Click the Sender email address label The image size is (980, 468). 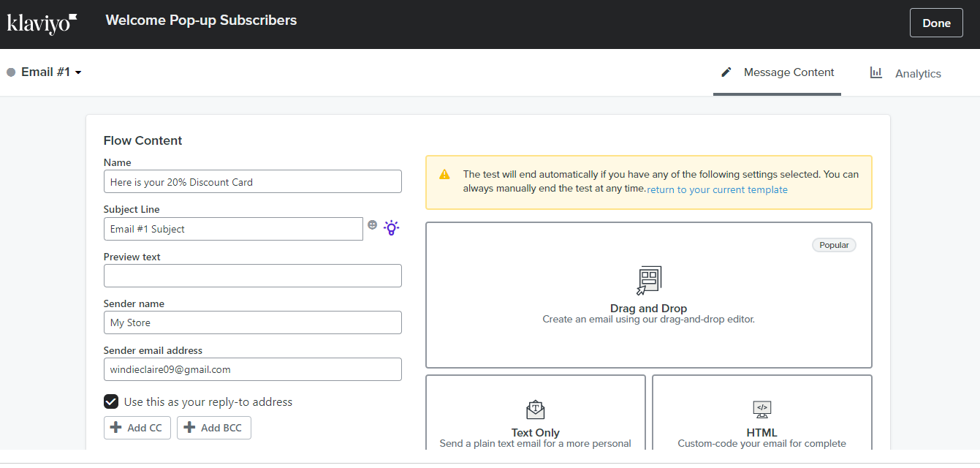[153, 350]
